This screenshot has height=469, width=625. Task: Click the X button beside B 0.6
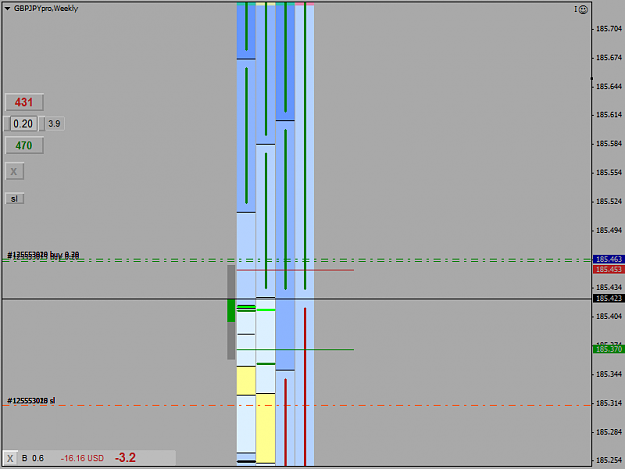(10, 458)
